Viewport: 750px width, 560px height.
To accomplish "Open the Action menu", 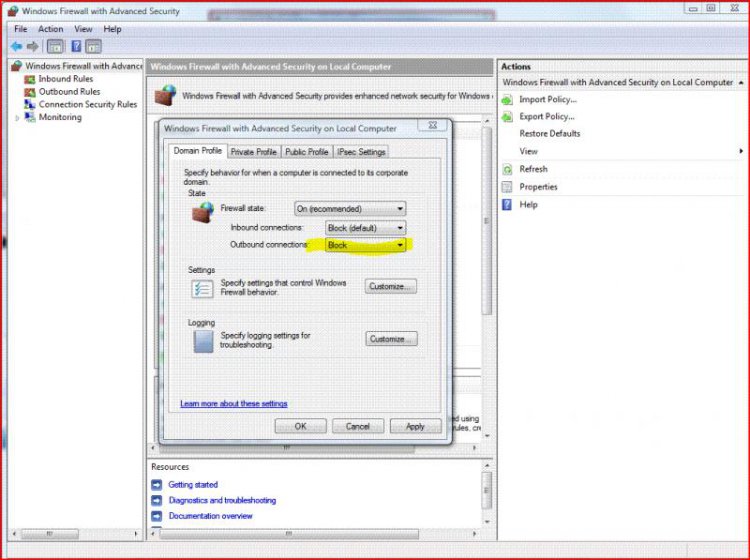I will [50, 29].
